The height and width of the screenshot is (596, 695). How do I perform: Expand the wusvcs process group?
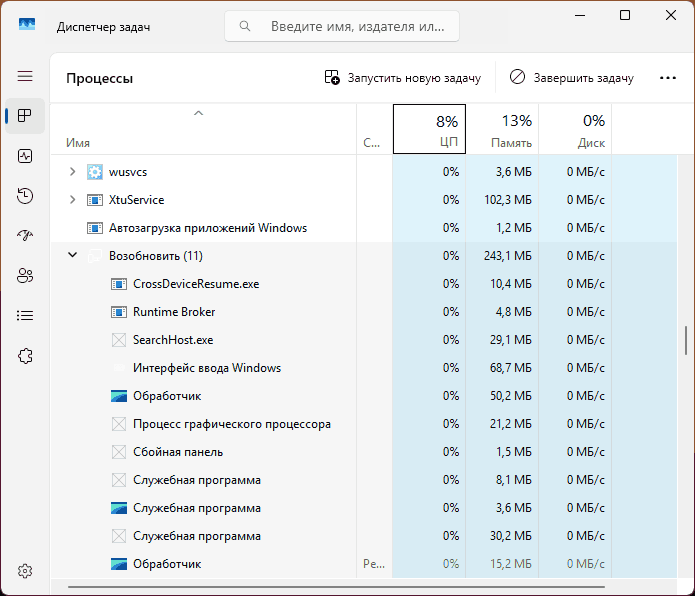73,171
